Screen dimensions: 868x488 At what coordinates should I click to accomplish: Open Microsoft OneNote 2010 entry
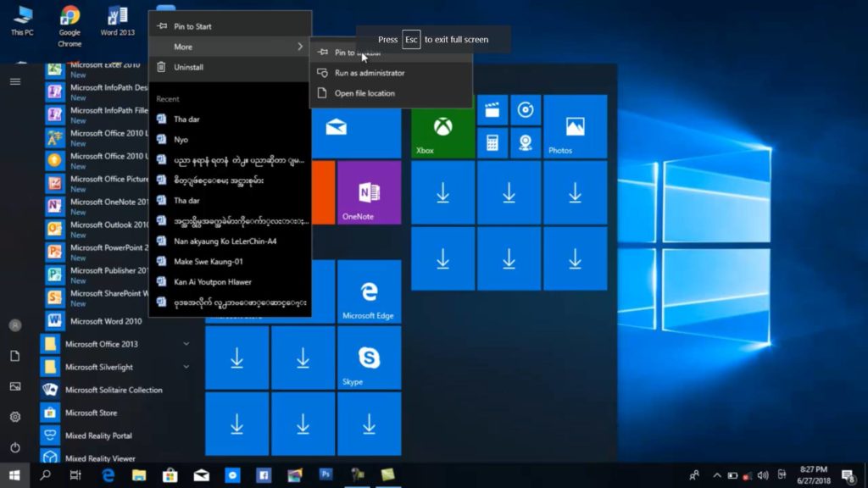click(97, 206)
